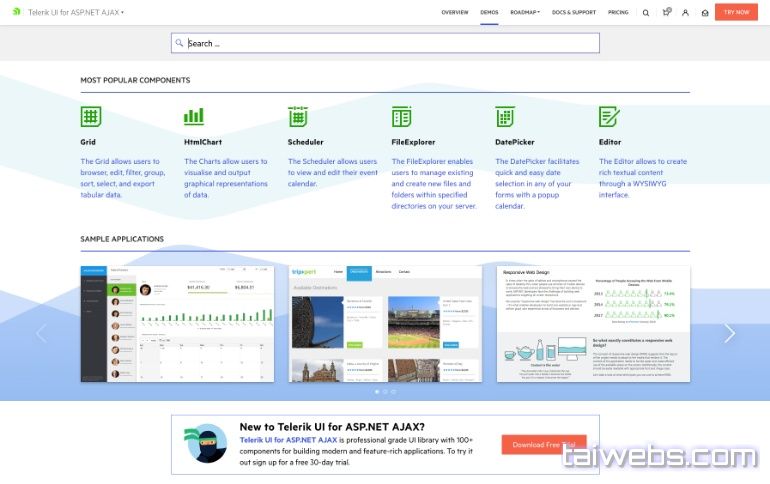Open the Responsive Web Design sample thumbnail
770x484 pixels.
point(593,323)
